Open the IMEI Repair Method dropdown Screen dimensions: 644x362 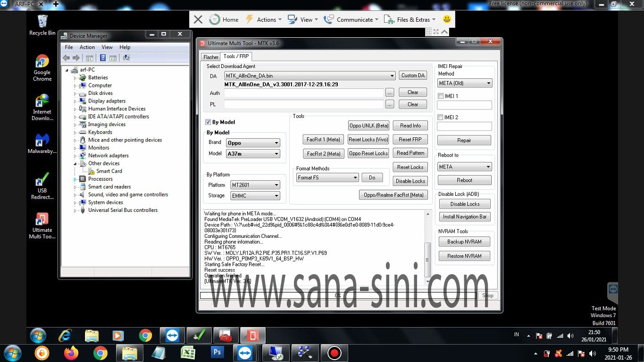[465, 83]
